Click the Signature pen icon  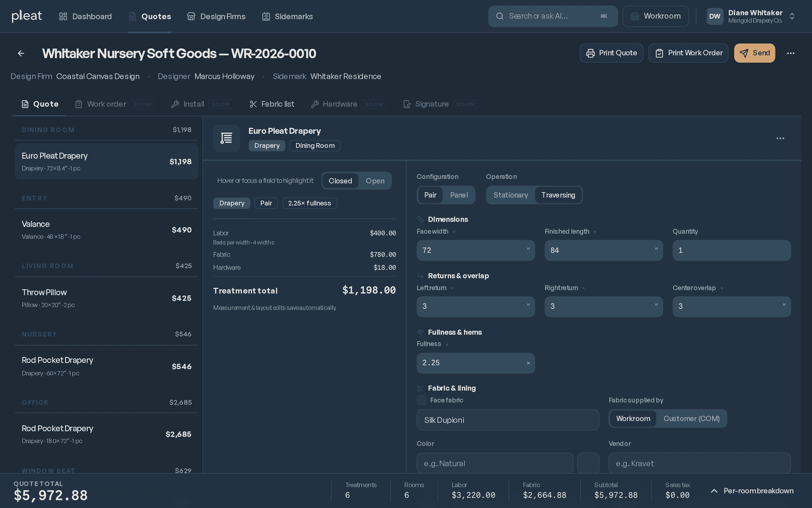[x=407, y=104]
